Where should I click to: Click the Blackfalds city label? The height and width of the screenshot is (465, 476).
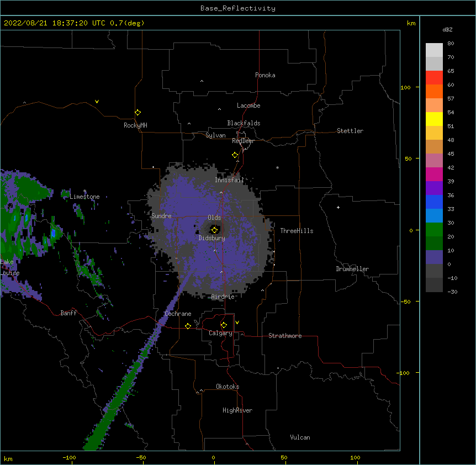point(244,123)
